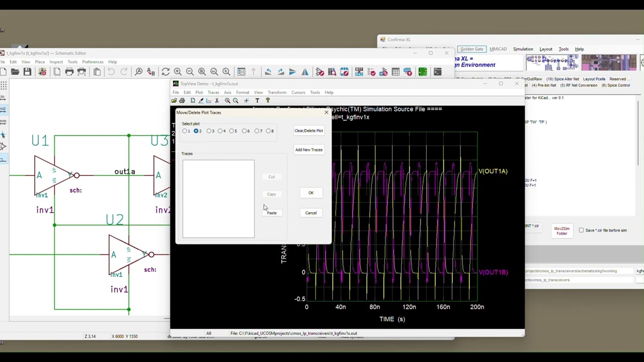Mirror selection vertically icon

292,72
